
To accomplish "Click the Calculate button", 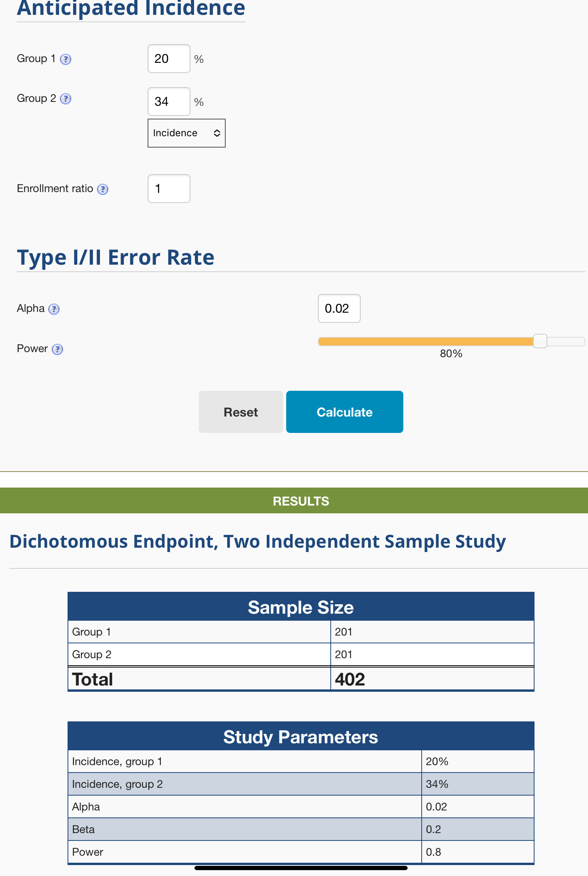I will coord(345,412).
